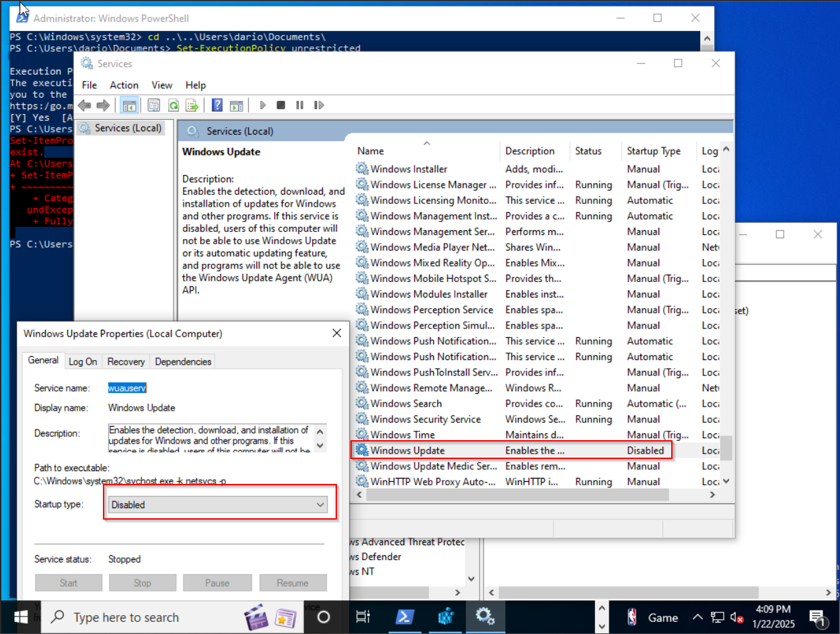Open Task View on the taskbar
The image size is (840, 634).
point(362,617)
